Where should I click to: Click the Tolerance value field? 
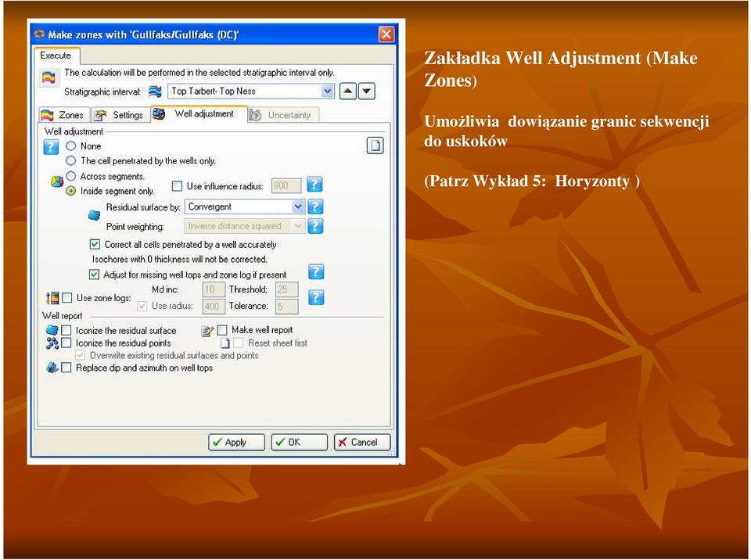[x=286, y=306]
